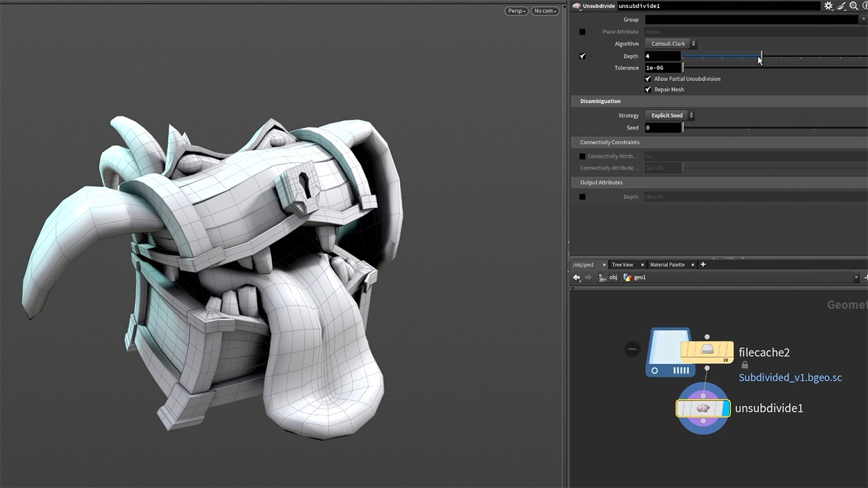
Task: Switch to the Tree View tab
Action: point(622,264)
